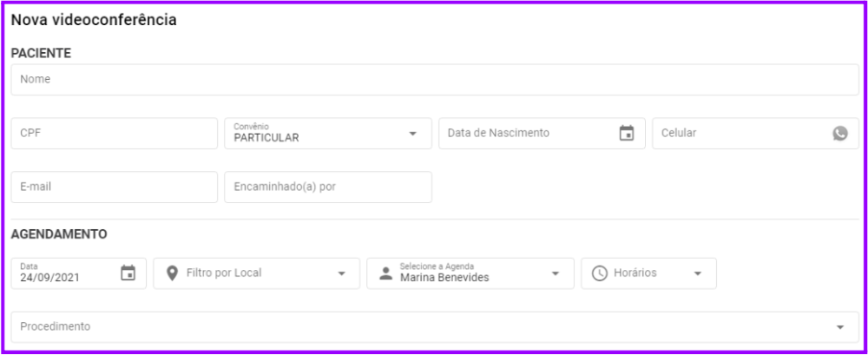Click the person icon beside agenda selector

(x=385, y=273)
